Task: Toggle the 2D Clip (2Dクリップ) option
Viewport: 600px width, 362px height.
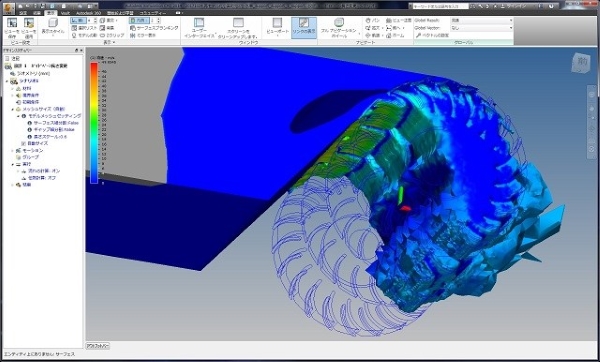Action: tap(112, 35)
